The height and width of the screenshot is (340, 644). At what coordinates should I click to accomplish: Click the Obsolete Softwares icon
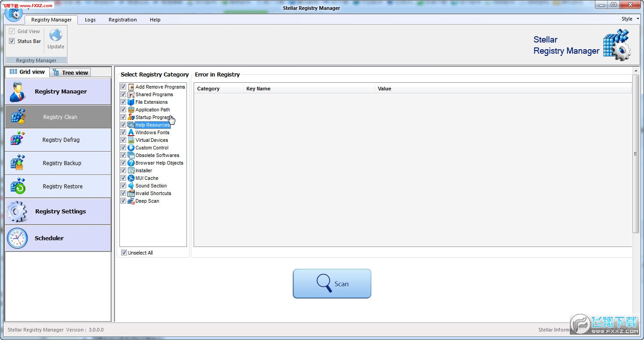[x=131, y=155]
